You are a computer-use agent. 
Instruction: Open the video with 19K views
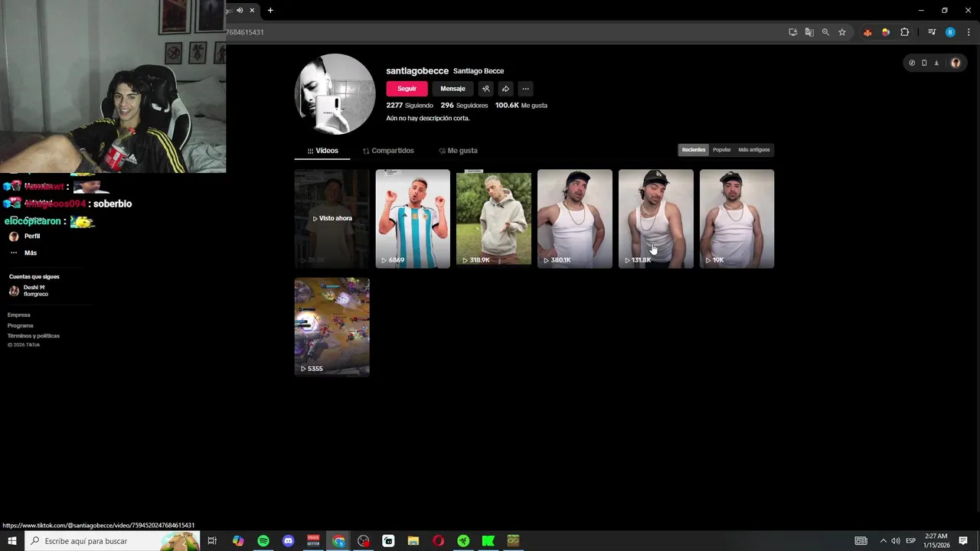[737, 219]
